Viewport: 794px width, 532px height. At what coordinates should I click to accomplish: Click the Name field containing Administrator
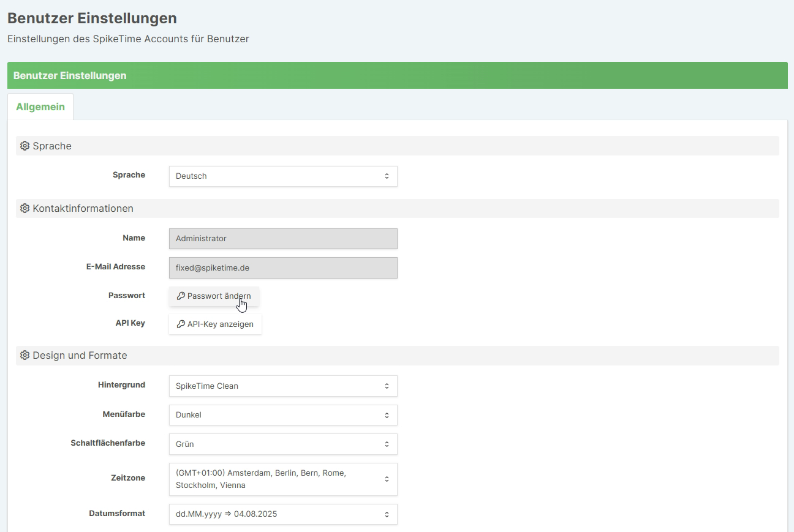pos(282,239)
